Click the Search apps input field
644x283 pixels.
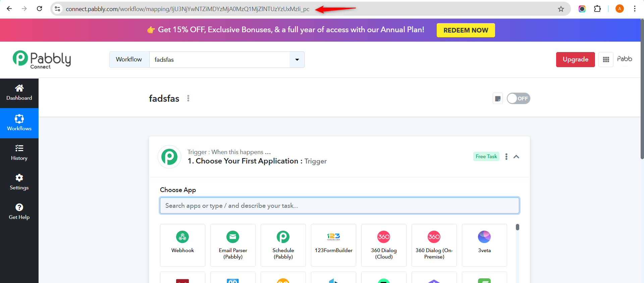click(x=339, y=205)
